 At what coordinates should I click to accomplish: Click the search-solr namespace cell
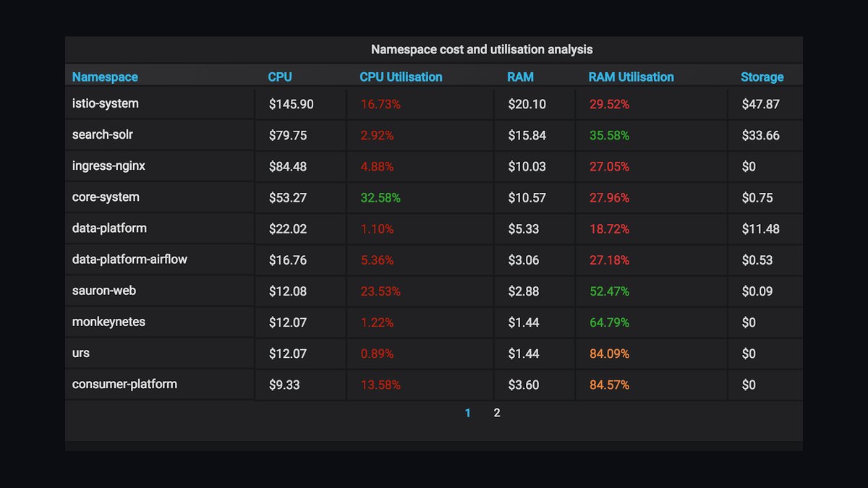click(160, 135)
